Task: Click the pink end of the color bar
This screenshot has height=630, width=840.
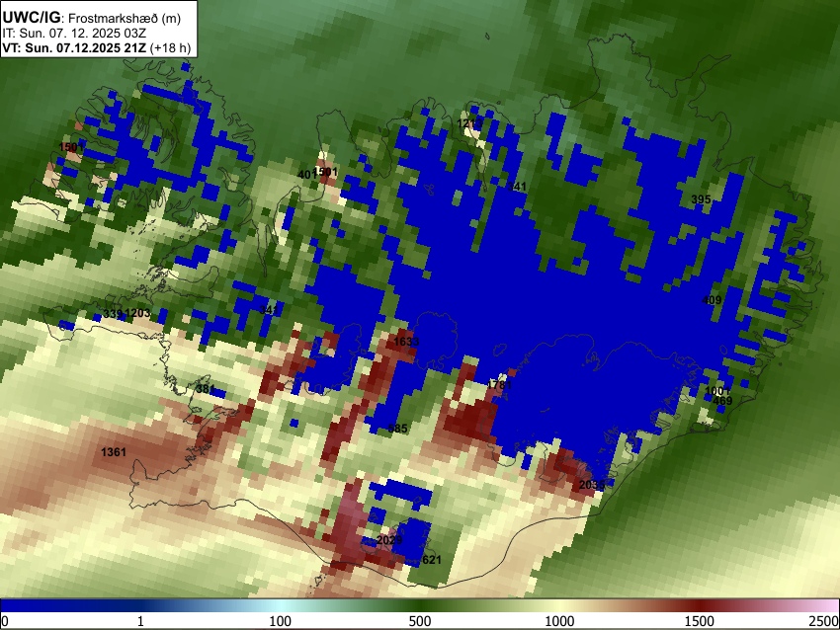Action: (828, 606)
